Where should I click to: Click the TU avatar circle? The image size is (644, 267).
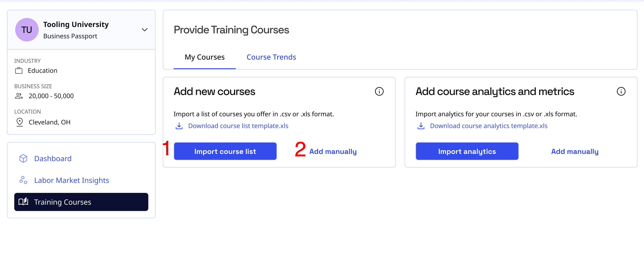[27, 30]
